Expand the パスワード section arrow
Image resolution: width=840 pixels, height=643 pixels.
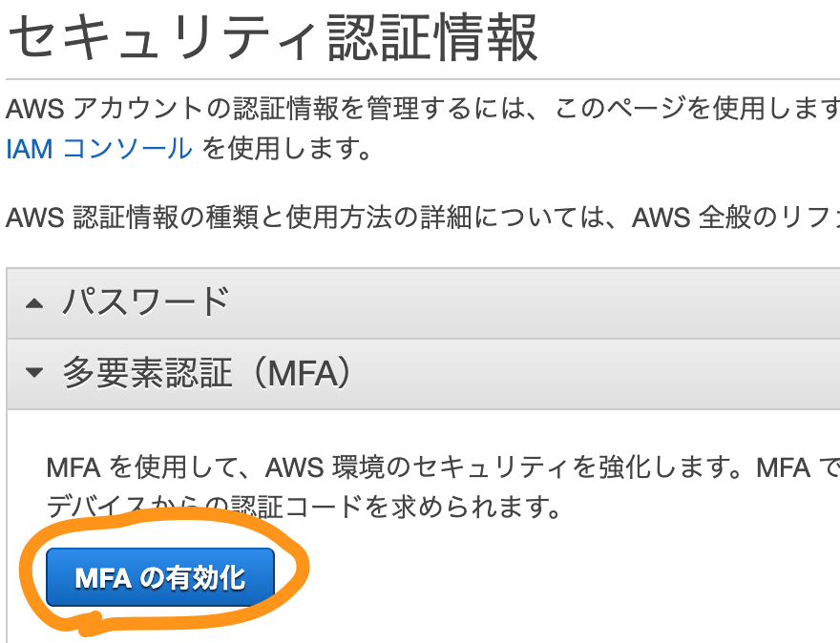[x=34, y=303]
